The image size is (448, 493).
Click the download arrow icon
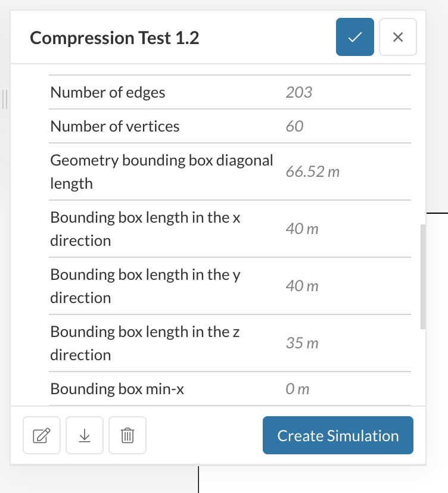tap(85, 436)
